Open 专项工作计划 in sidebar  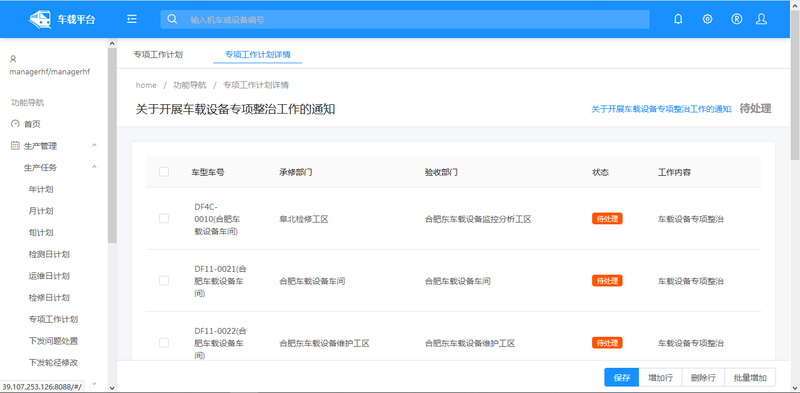pyautogui.click(x=54, y=320)
